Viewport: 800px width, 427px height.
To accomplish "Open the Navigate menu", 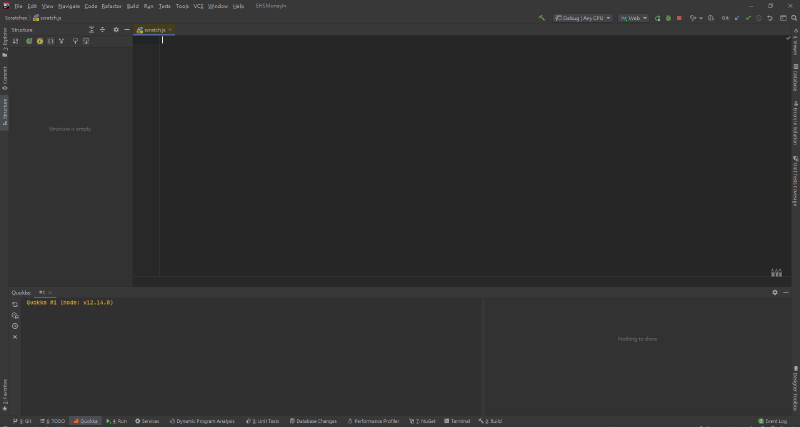I will coord(69,6).
